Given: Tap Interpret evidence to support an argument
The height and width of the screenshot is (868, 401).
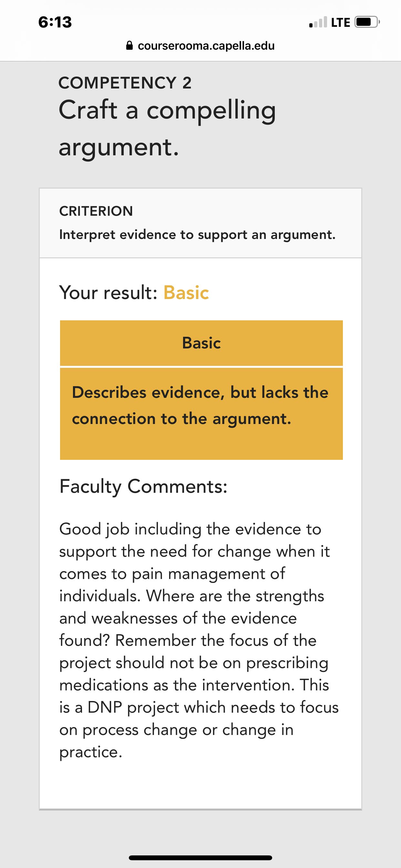Looking at the screenshot, I should click(198, 234).
